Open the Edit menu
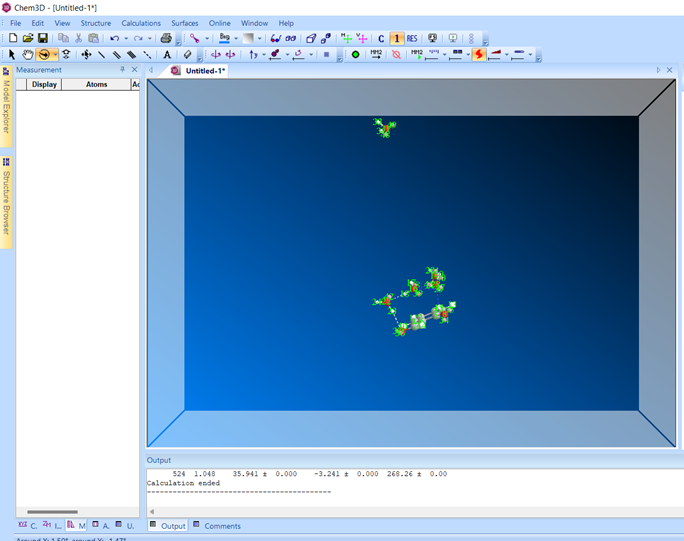 tap(38, 23)
